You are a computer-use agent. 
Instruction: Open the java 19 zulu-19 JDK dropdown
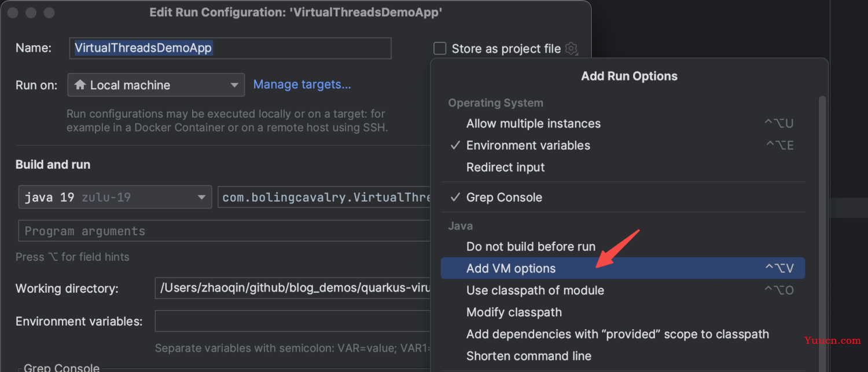tap(115, 197)
